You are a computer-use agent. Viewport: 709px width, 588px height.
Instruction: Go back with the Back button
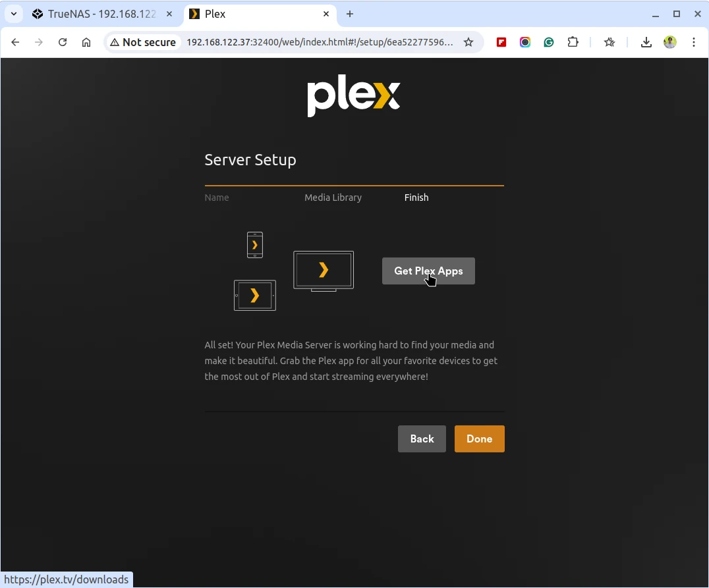point(422,439)
